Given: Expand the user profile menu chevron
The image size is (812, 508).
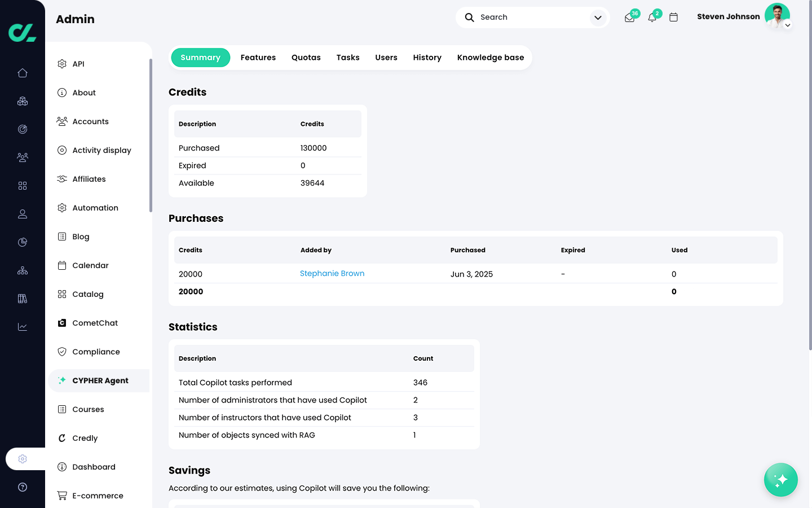Looking at the screenshot, I should click(x=788, y=25).
